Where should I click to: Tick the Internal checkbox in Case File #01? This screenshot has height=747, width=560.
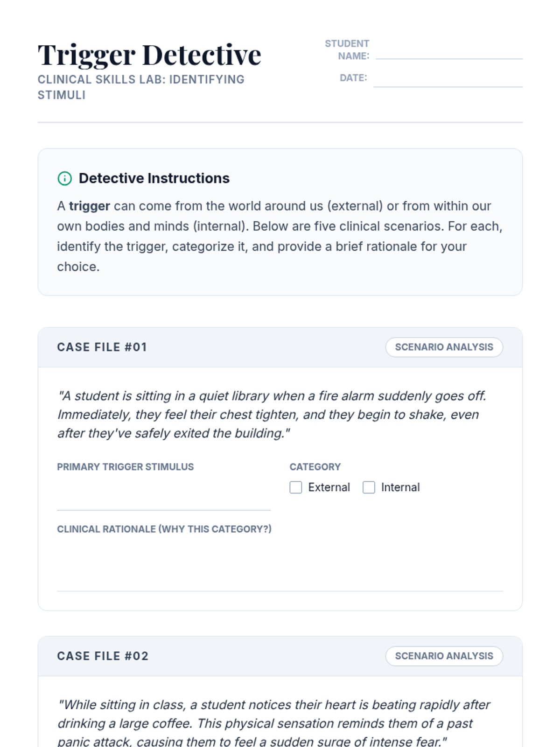coord(369,487)
